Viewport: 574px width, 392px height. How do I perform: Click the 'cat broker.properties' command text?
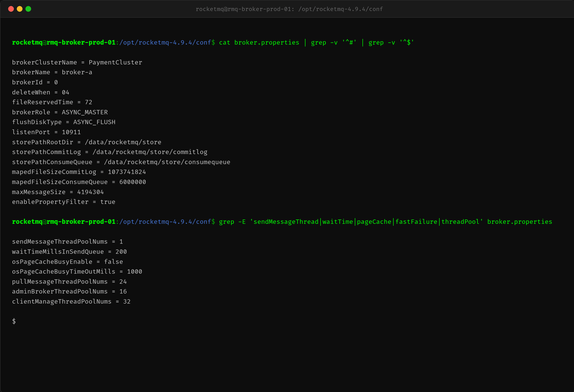[x=259, y=42]
